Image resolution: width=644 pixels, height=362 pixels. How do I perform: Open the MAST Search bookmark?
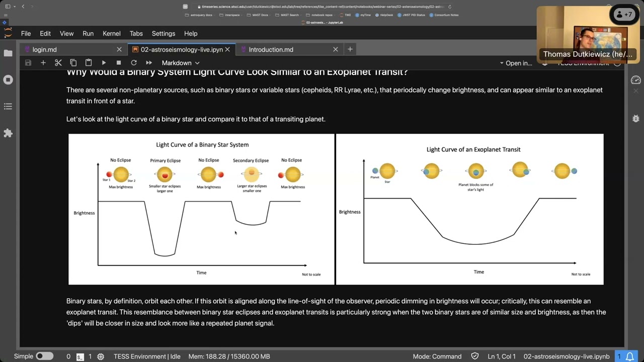pos(287,15)
